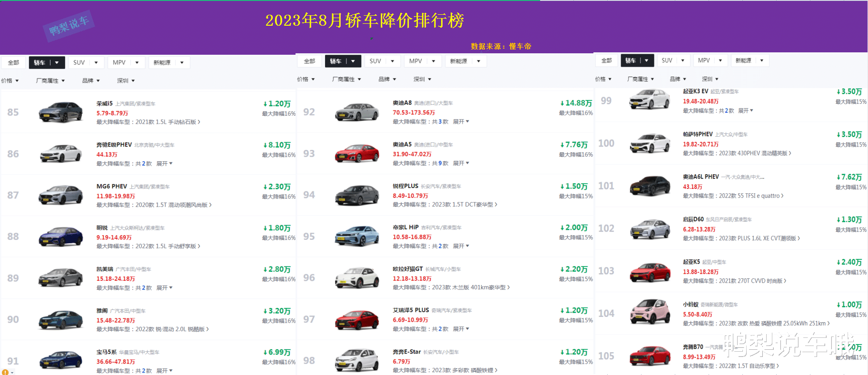Expand the models list for 帝豪L HiP
Image resolution: width=868 pixels, height=375 pixels.
[461, 246]
